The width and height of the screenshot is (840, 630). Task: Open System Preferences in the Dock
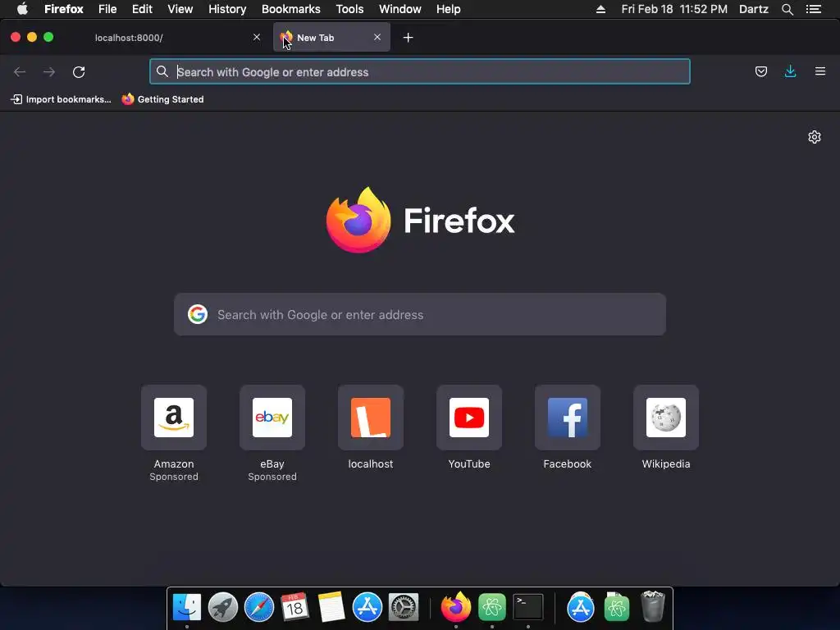[403, 608]
